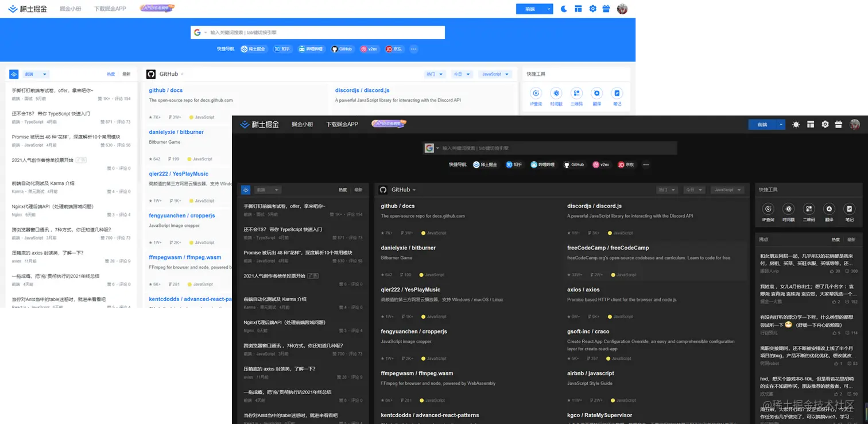The image size is (868, 424).
Task: Open 掘金小册 menu in light window
Action: click(x=71, y=9)
